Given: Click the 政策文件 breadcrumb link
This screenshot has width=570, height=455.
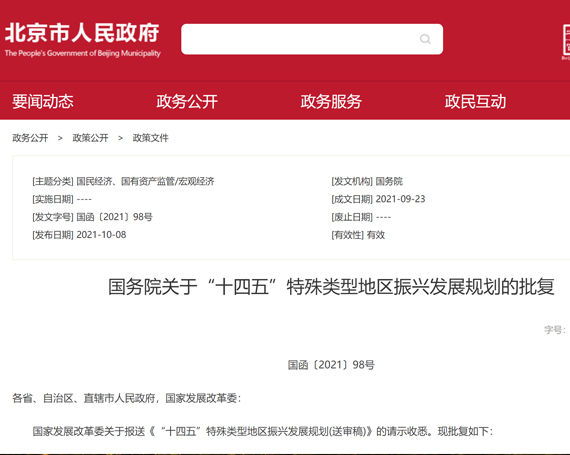Looking at the screenshot, I should [150, 138].
